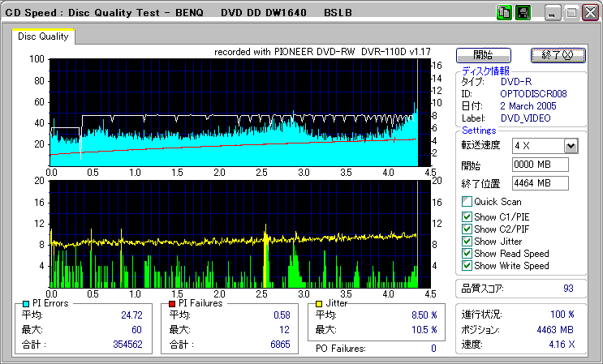Open the 転送速度 speed dropdown
The width and height of the screenshot is (603, 364).
point(571,146)
